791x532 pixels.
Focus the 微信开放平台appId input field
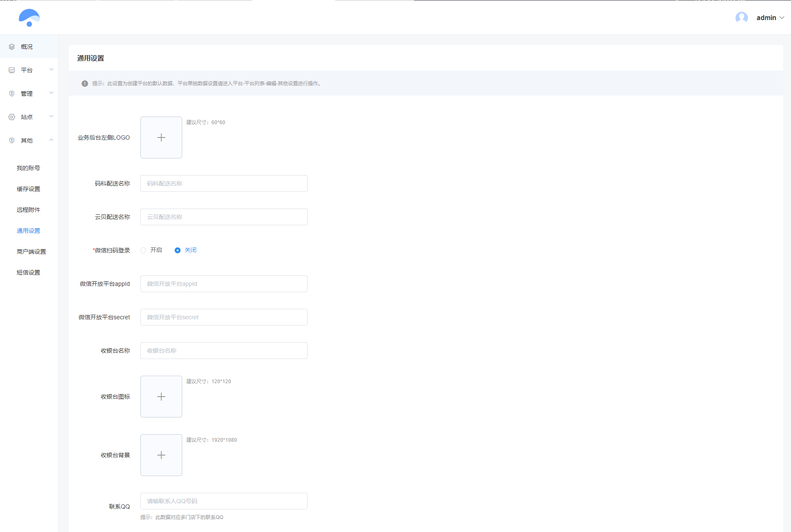(224, 284)
